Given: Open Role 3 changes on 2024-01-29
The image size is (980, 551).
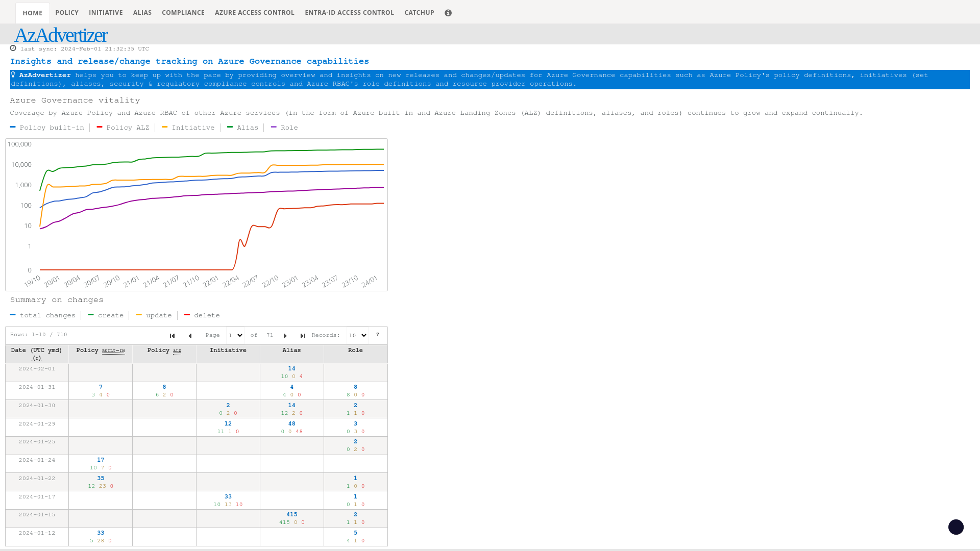Looking at the screenshot, I should 356,423.
